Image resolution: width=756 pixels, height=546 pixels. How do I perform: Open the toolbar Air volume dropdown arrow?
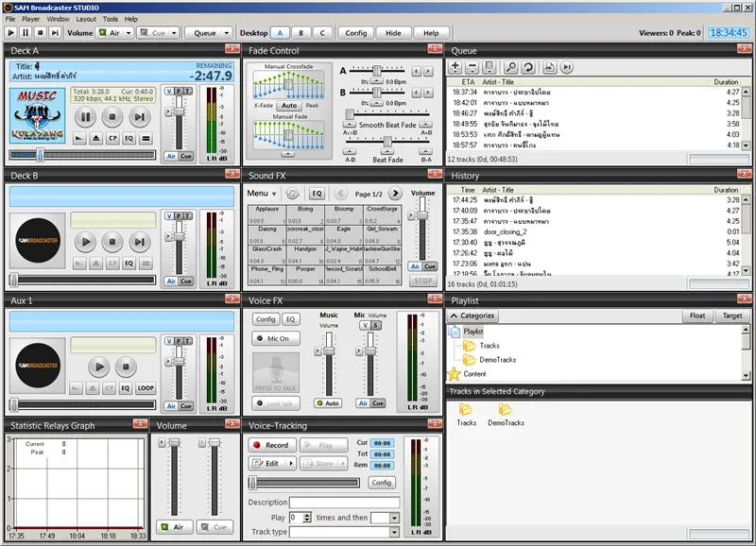129,33
